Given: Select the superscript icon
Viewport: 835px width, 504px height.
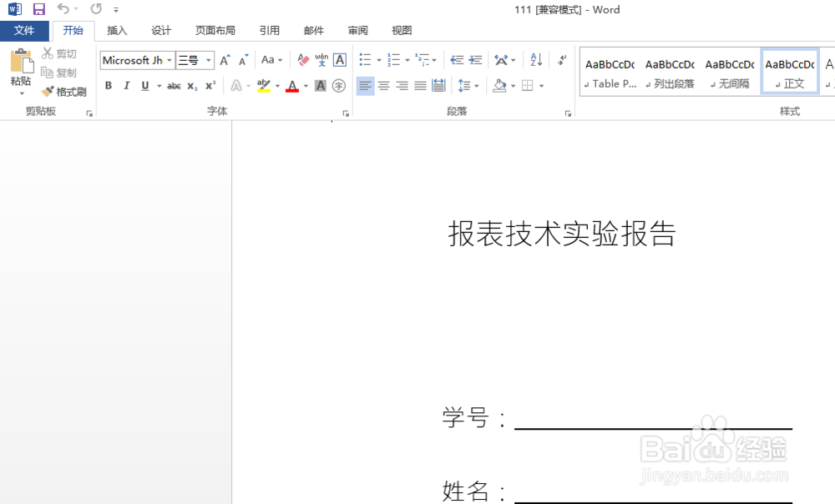Looking at the screenshot, I should (210, 84).
